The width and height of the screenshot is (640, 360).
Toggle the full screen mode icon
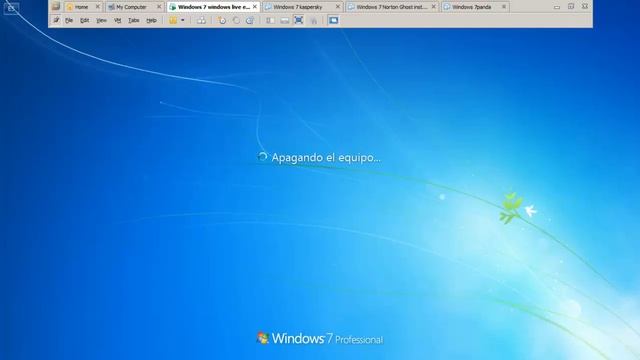point(299,20)
